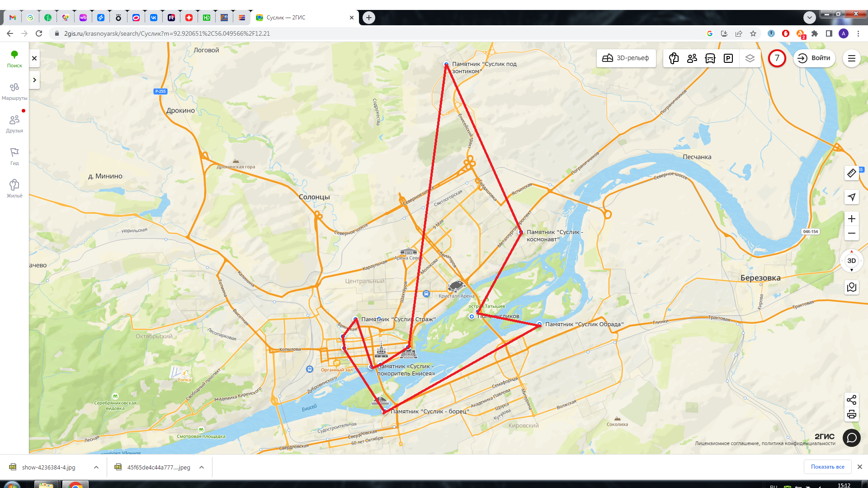868x488 pixels.
Task: Bookmark this page with the star icon
Action: [x=753, y=33]
